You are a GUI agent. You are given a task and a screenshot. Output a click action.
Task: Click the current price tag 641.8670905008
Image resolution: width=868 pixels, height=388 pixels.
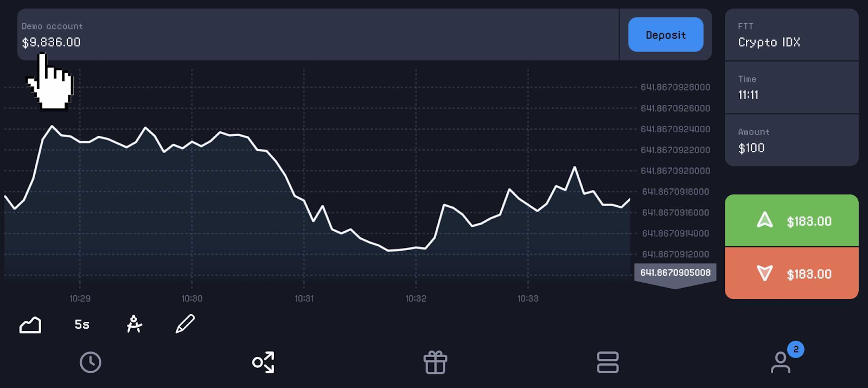(x=675, y=272)
